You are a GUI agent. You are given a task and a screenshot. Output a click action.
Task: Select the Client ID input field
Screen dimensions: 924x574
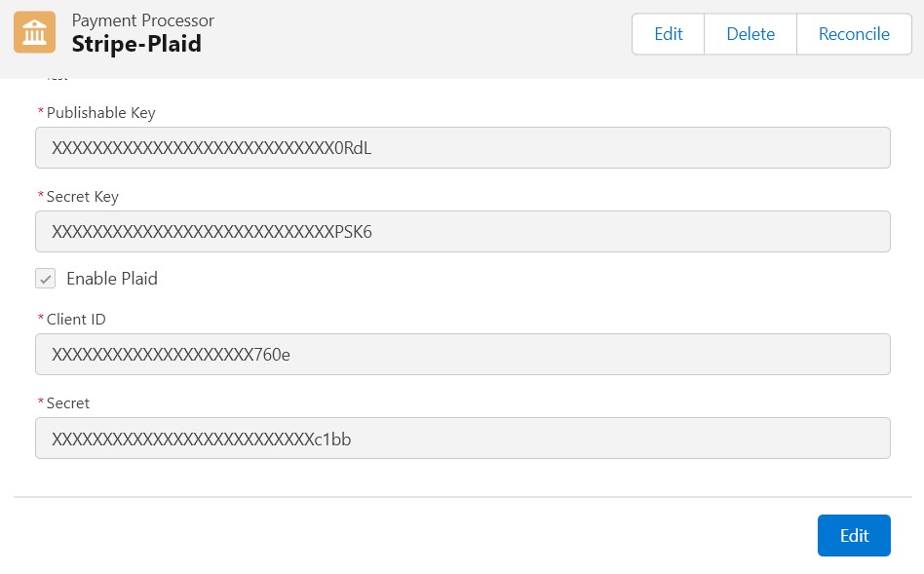pos(462,355)
